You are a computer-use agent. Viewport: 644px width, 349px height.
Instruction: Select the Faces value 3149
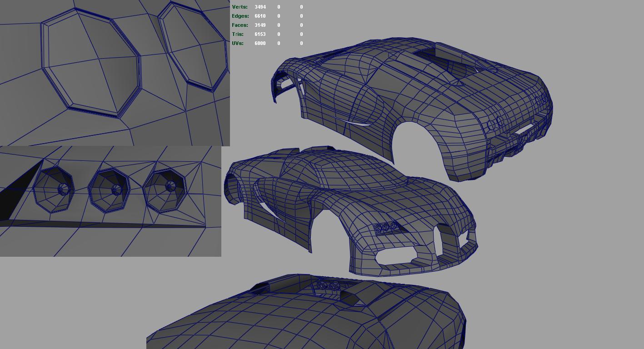click(260, 25)
